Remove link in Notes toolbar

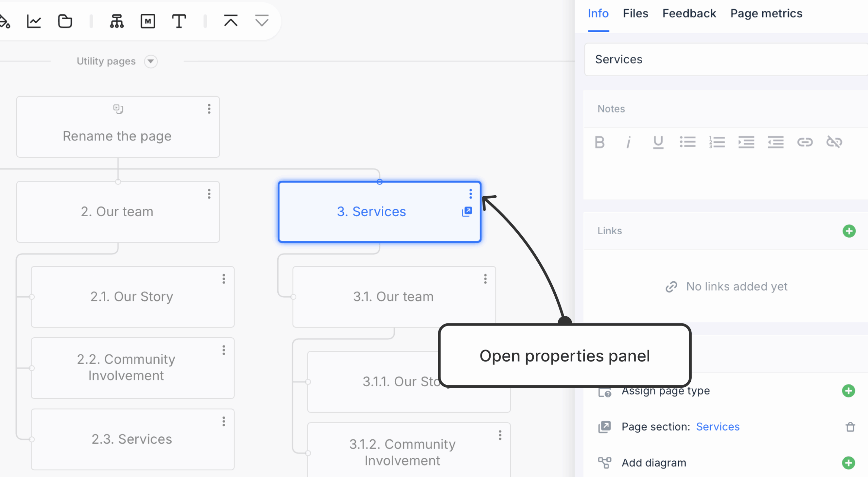click(x=834, y=142)
